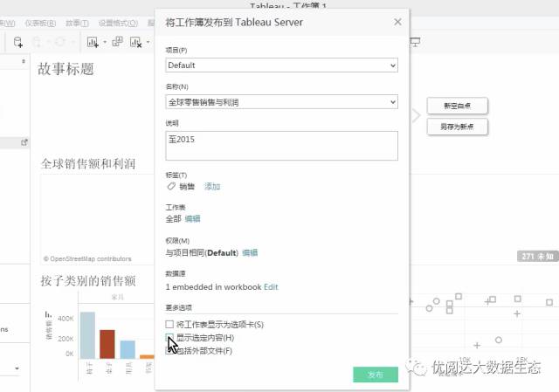The image size is (559, 392).
Task: Click the presentation mode icon
Action: pyautogui.click(x=416, y=41)
